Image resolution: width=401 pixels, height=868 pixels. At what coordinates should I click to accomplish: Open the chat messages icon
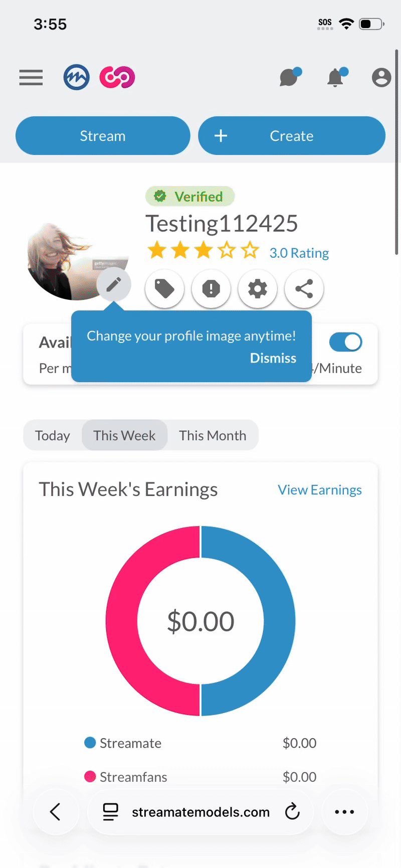click(290, 78)
